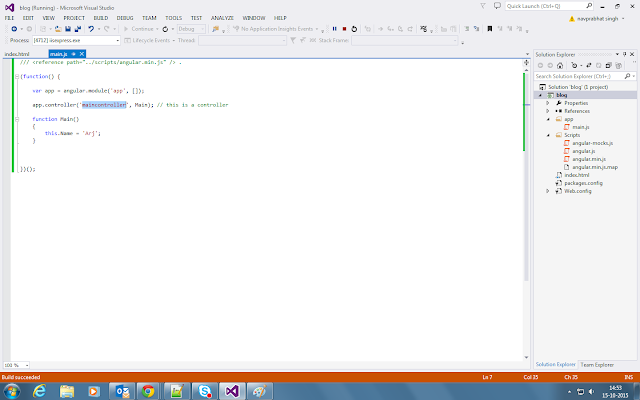Select packages.config in Solution Explorer
The width and height of the screenshot is (640, 400).
583,183
